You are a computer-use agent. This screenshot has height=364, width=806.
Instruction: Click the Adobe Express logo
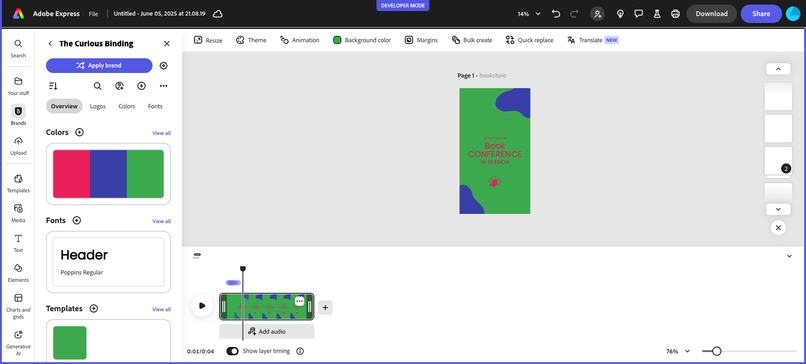(x=18, y=14)
